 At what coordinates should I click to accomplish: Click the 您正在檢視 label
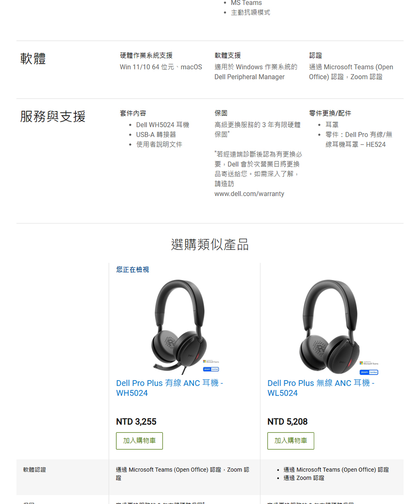[132, 269]
